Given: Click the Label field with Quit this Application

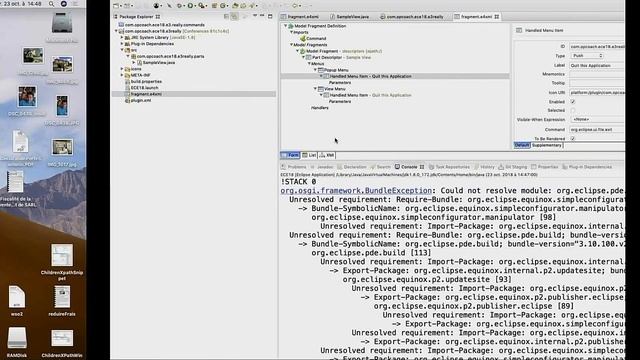Looking at the screenshot, I should pos(597,65).
